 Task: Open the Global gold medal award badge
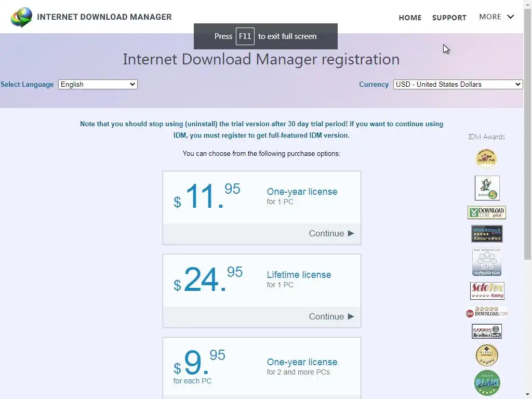(x=486, y=355)
